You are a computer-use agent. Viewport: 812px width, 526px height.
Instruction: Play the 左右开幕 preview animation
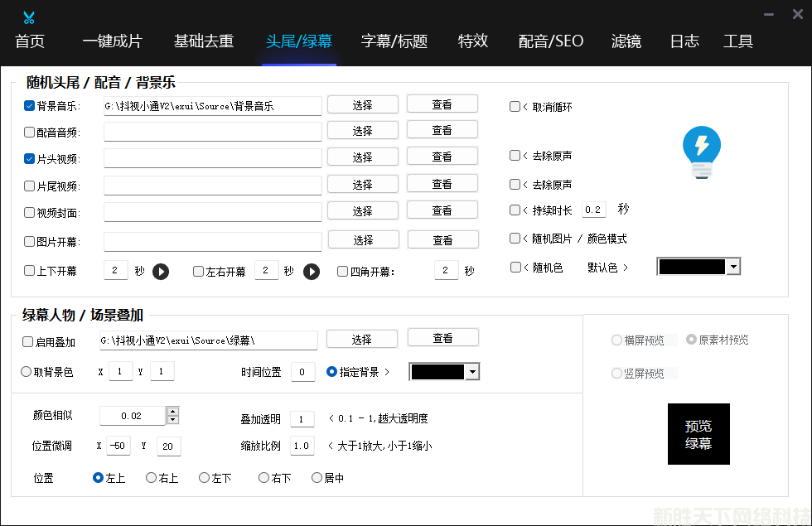[x=312, y=272]
